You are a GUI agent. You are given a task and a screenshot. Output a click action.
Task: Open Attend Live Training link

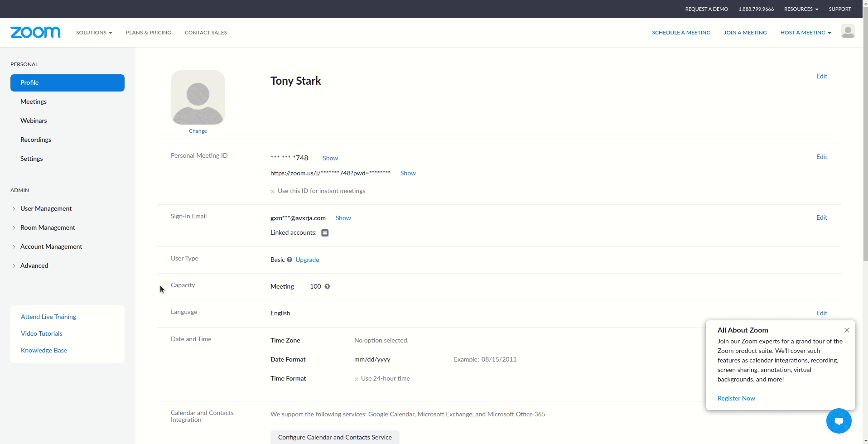coord(48,317)
